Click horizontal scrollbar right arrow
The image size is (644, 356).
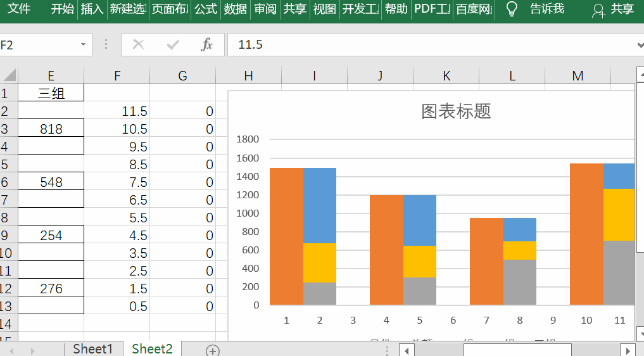click(627, 351)
